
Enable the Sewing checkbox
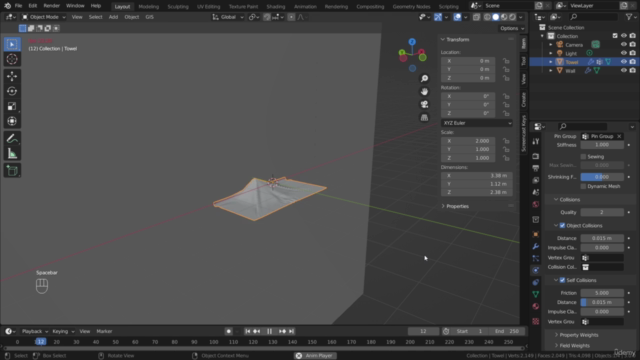583,157
